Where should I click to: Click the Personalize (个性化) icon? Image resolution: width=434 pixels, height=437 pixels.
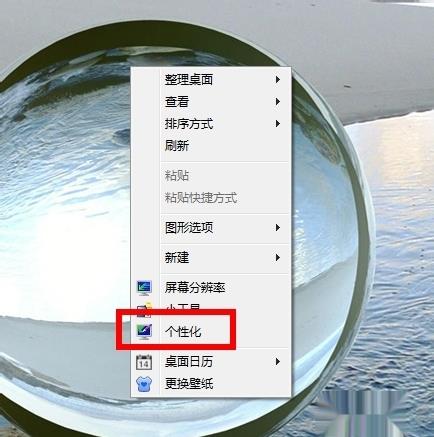144,332
